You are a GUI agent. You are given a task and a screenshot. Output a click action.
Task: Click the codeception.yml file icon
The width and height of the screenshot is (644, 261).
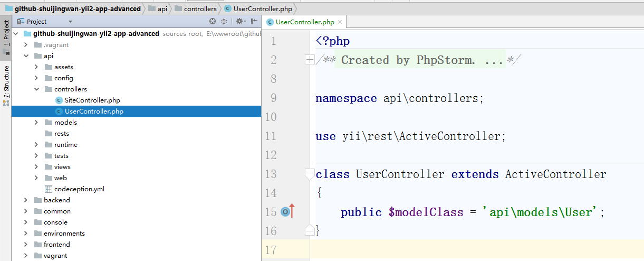49,189
